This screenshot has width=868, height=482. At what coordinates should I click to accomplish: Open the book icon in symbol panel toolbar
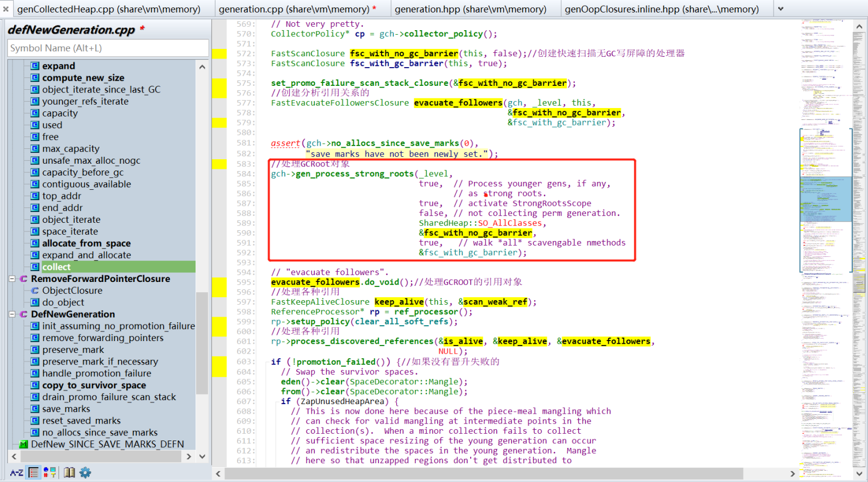pos(69,472)
